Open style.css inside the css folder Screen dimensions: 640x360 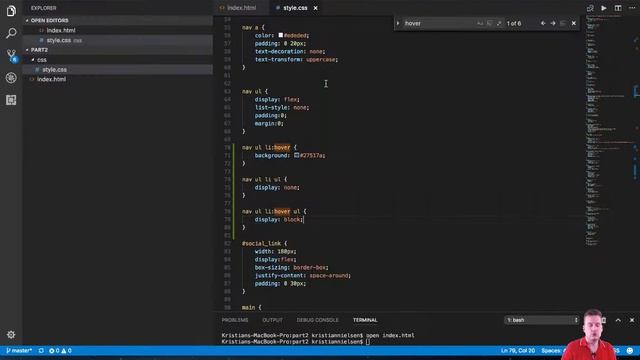(x=54, y=69)
